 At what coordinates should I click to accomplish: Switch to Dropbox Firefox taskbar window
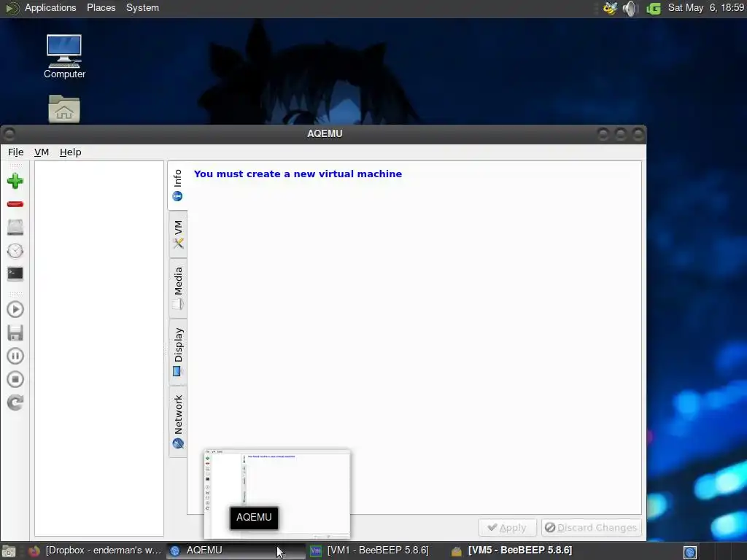pos(94,551)
